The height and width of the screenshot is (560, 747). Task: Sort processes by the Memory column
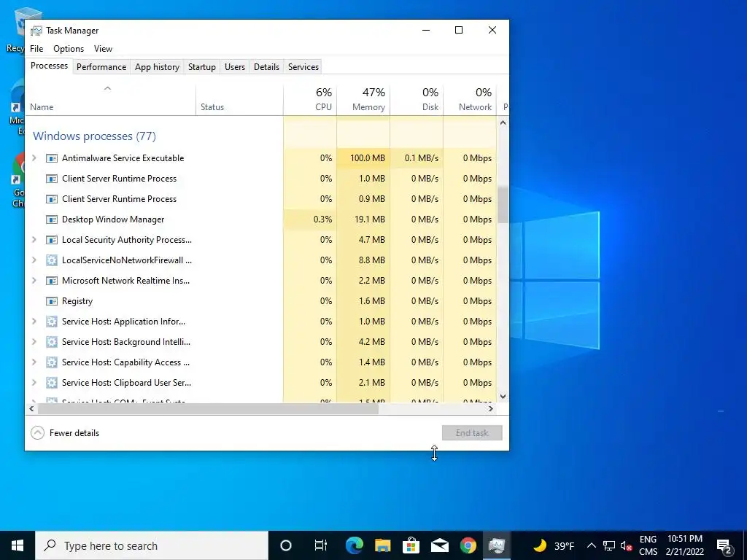click(x=363, y=99)
